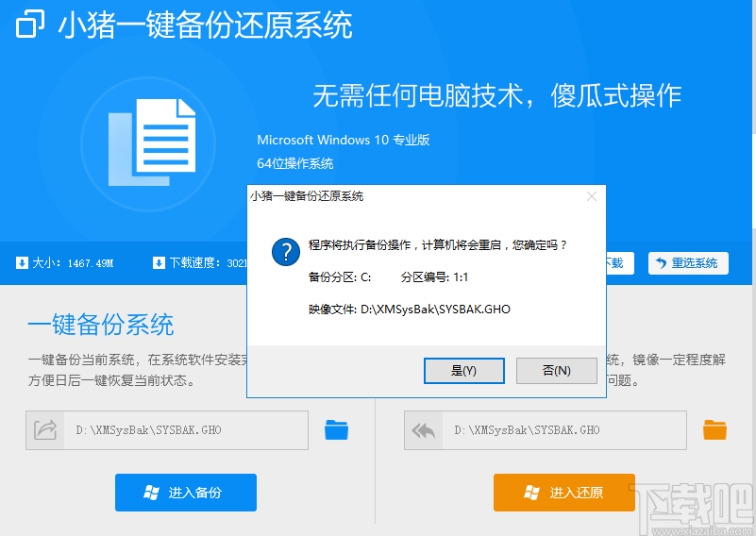Click the Windows flag icon on 进入备份

click(x=151, y=493)
